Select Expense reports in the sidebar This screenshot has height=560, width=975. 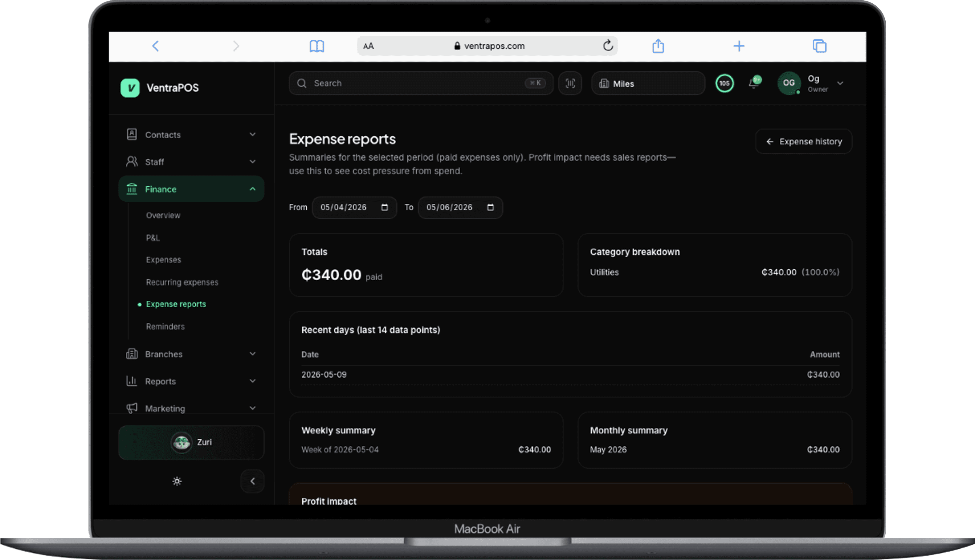(x=176, y=304)
